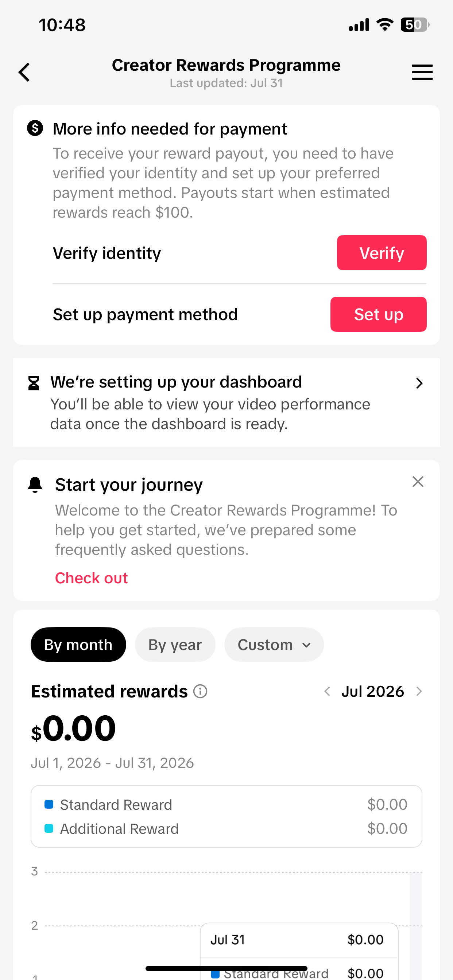This screenshot has width=453, height=980.
Task: Open the dashboard setup details chevron
Action: point(419,383)
